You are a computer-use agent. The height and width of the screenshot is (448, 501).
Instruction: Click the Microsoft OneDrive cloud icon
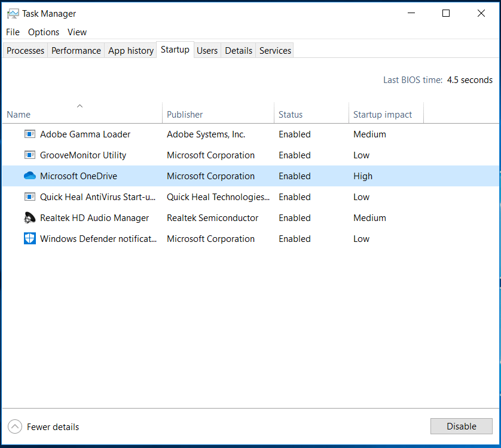[30, 176]
